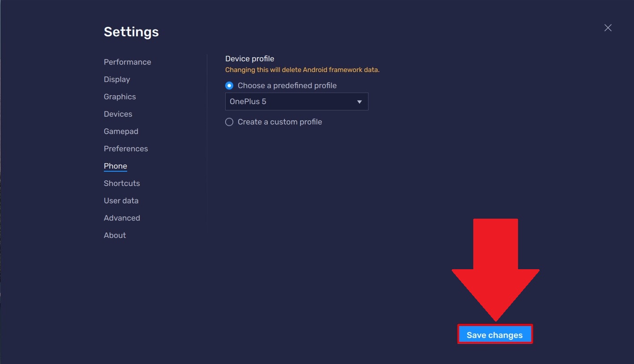
Task: Select the Phone section
Action: (x=116, y=166)
